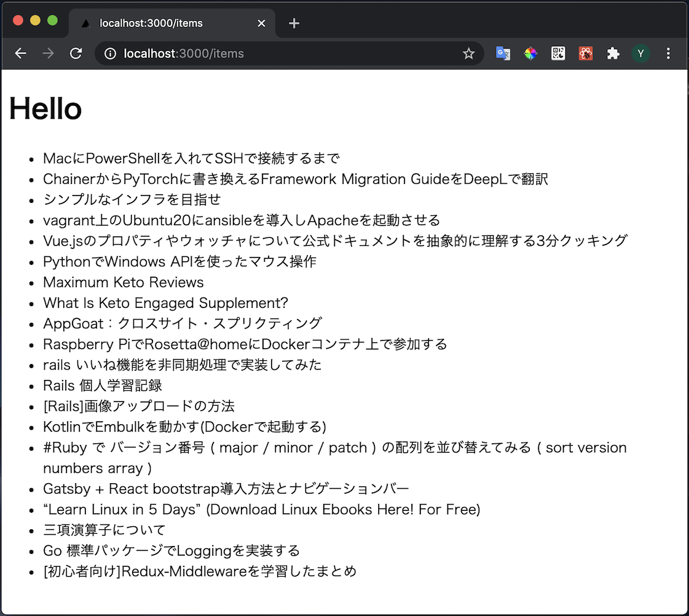Click "rails いいね機能を非同期処理で実装してみた" item
The height and width of the screenshot is (616, 689).
(182, 365)
